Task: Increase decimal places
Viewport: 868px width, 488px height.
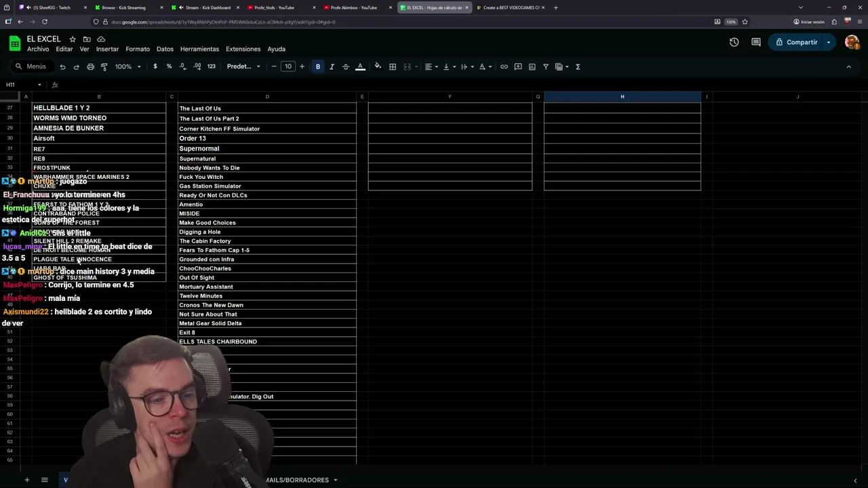Action: tap(197, 66)
